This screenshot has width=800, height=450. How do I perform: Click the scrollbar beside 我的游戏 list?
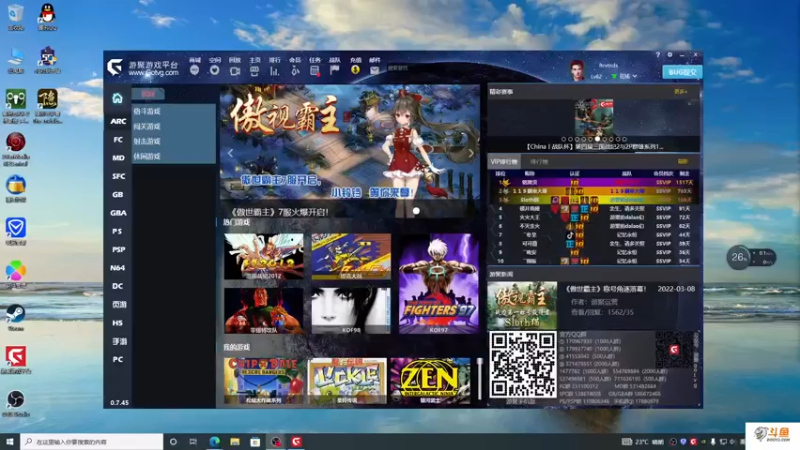pos(480,379)
